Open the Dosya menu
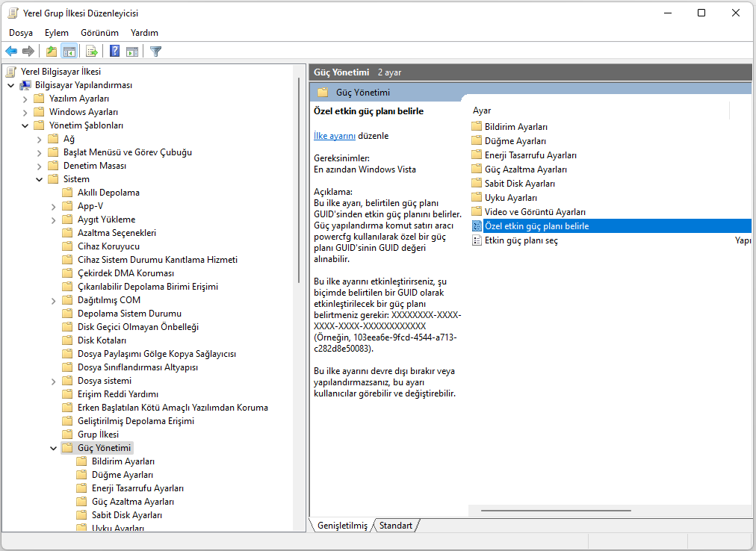 (21, 33)
